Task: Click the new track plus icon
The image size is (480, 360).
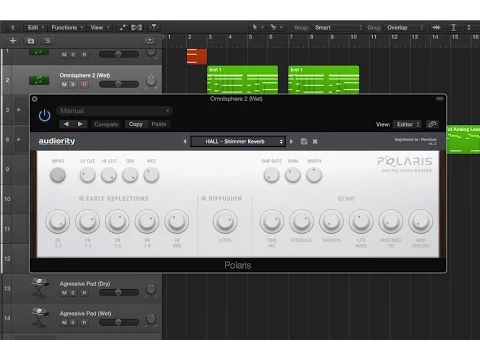Action: [13, 41]
